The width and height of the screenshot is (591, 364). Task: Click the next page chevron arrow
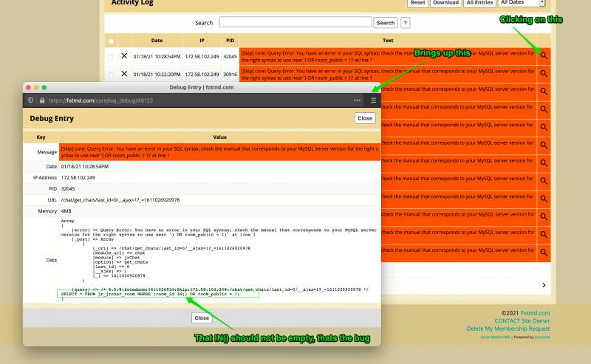(x=544, y=285)
